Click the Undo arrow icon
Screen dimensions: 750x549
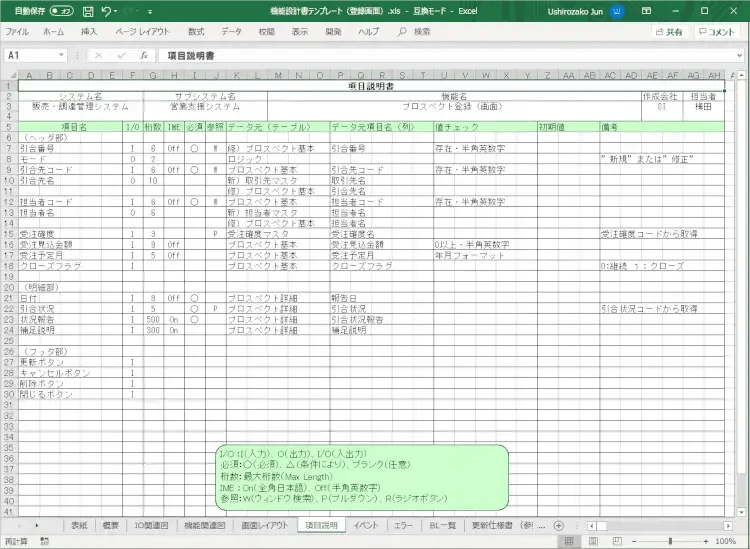click(x=107, y=12)
